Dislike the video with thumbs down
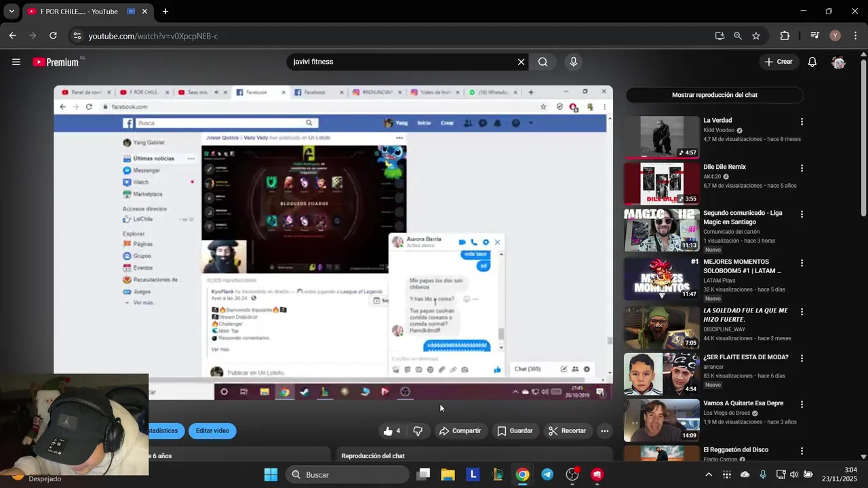Screen dimensions: 868x488 [418, 431]
